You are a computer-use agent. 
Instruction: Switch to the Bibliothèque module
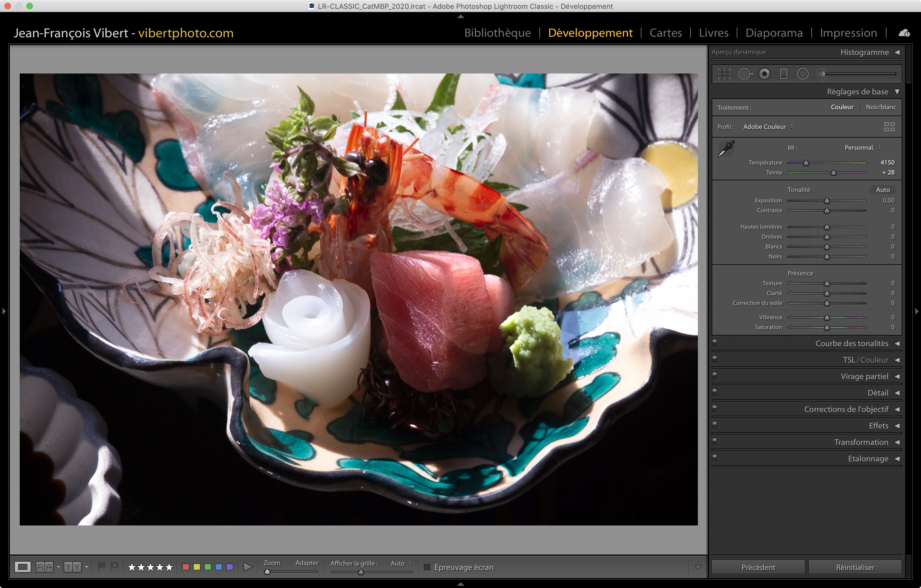497,33
